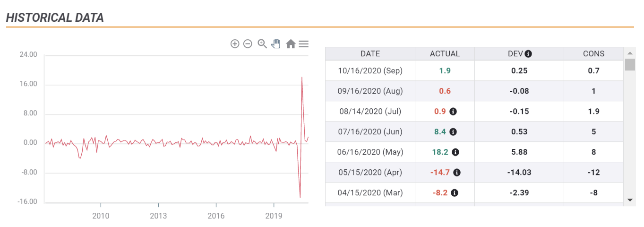Click the table scrollbar thumb

click(x=630, y=64)
